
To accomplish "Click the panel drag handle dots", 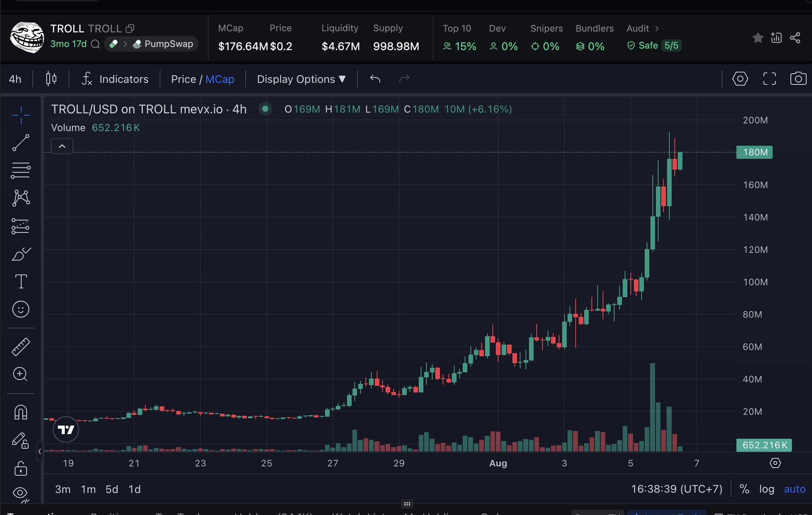I will [407, 504].
